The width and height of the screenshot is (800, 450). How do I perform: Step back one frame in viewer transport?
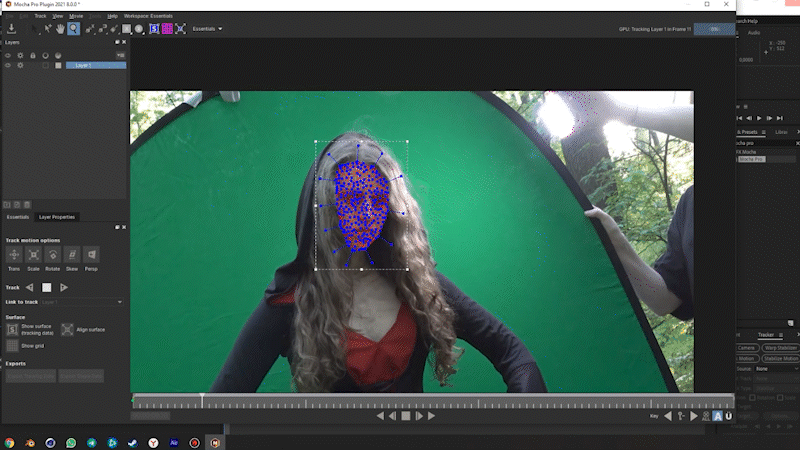point(392,416)
